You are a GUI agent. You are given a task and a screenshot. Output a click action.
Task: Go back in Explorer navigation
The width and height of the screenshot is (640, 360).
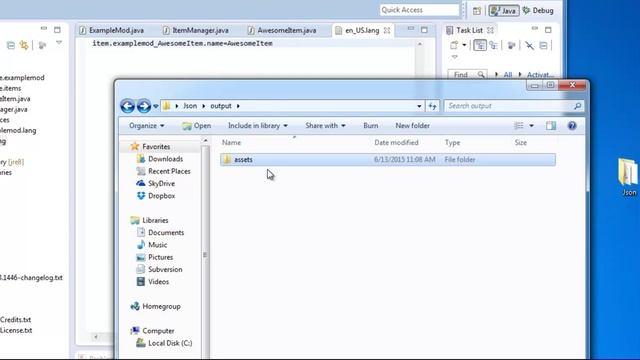(127, 106)
